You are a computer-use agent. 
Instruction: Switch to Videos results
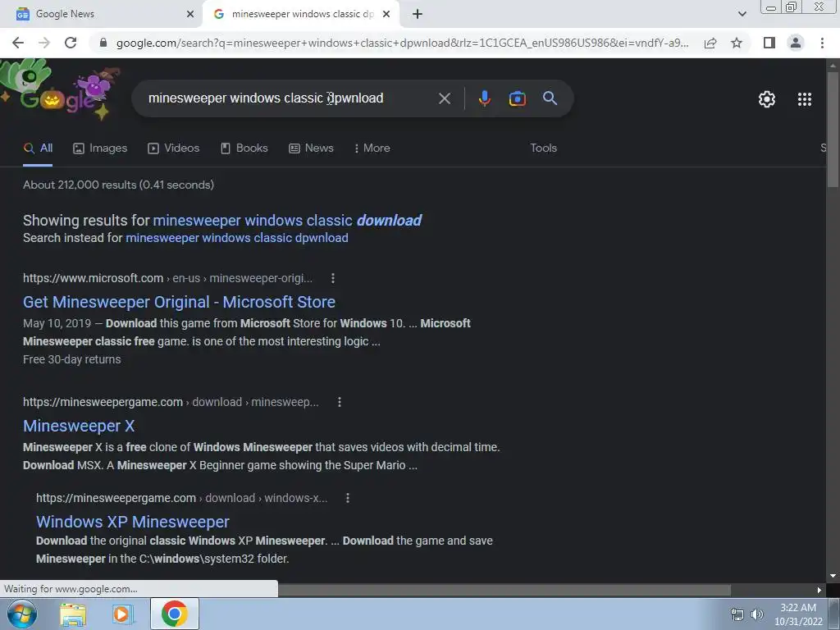174,148
